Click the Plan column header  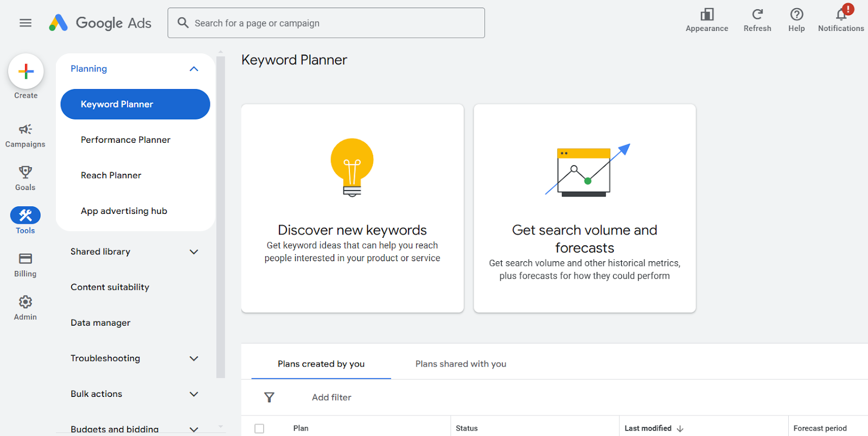301,428
